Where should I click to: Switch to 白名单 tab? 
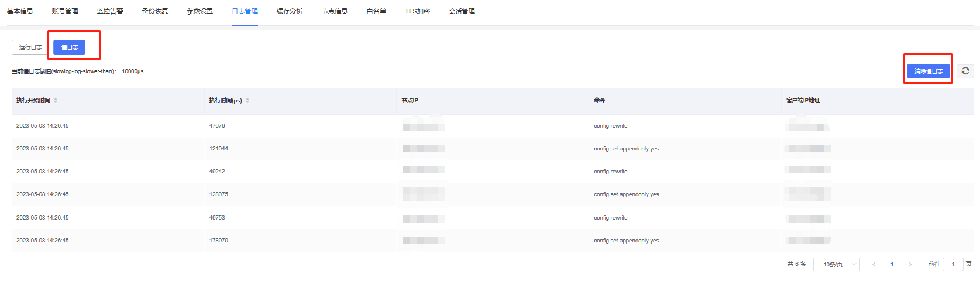376,11
